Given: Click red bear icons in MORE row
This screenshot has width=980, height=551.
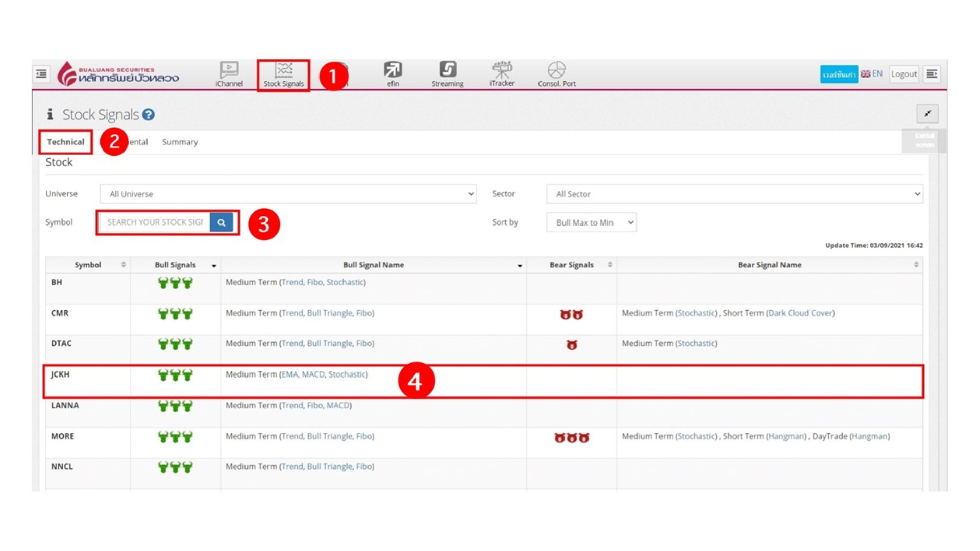Looking at the screenshot, I should click(x=572, y=438).
